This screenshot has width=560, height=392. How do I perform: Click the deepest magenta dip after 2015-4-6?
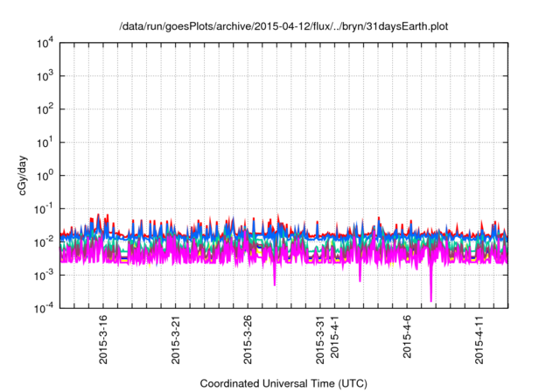tap(430, 299)
